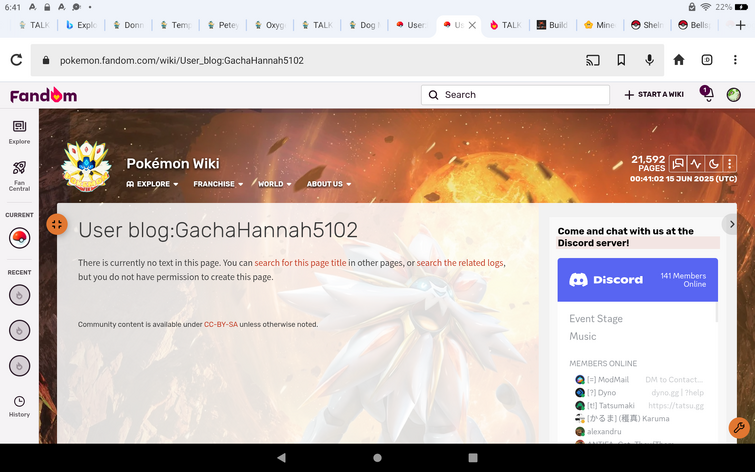Switch to the Petey browser tab
755x472 pixels.
tap(222, 25)
